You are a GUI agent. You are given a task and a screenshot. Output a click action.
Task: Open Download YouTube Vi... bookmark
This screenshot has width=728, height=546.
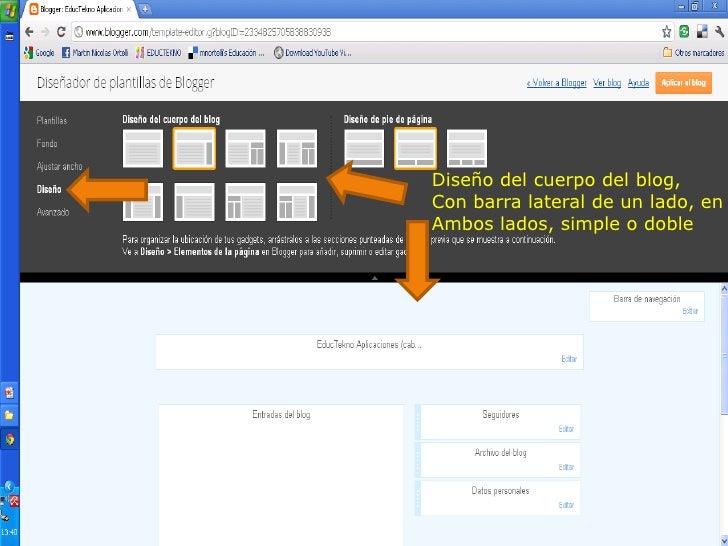(x=312, y=53)
